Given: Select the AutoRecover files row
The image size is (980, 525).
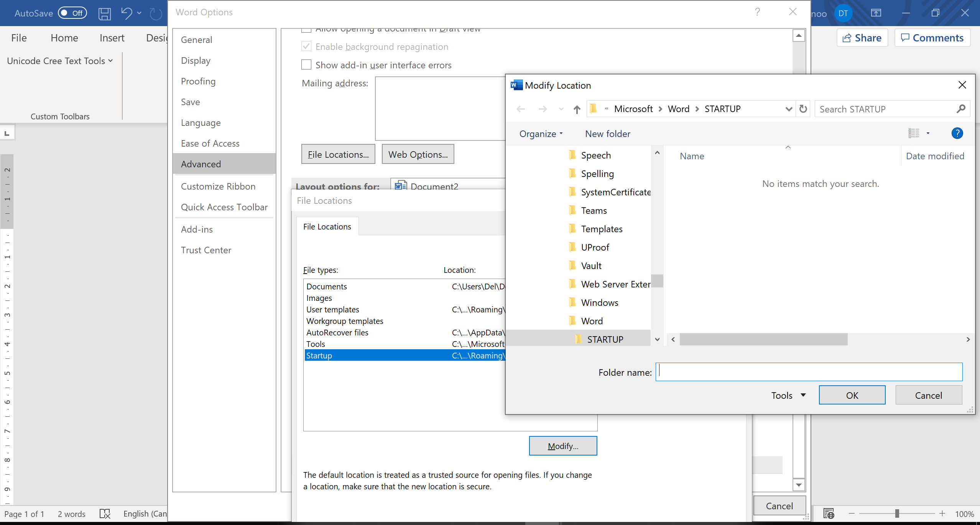Looking at the screenshot, I should click(405, 332).
